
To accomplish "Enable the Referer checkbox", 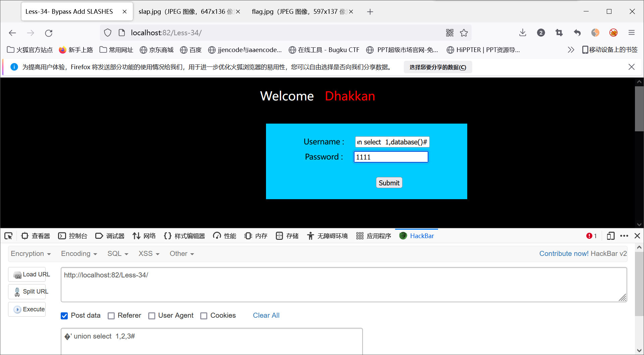I will [111, 316].
